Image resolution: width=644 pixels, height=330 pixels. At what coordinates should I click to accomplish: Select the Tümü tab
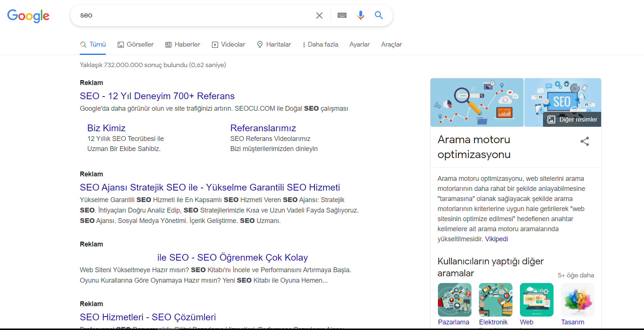point(93,44)
